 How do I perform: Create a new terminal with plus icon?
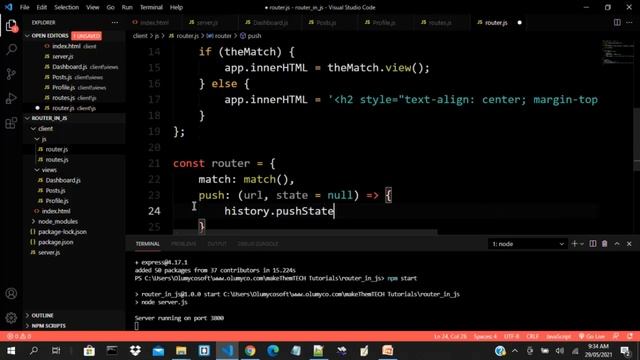pos(574,244)
